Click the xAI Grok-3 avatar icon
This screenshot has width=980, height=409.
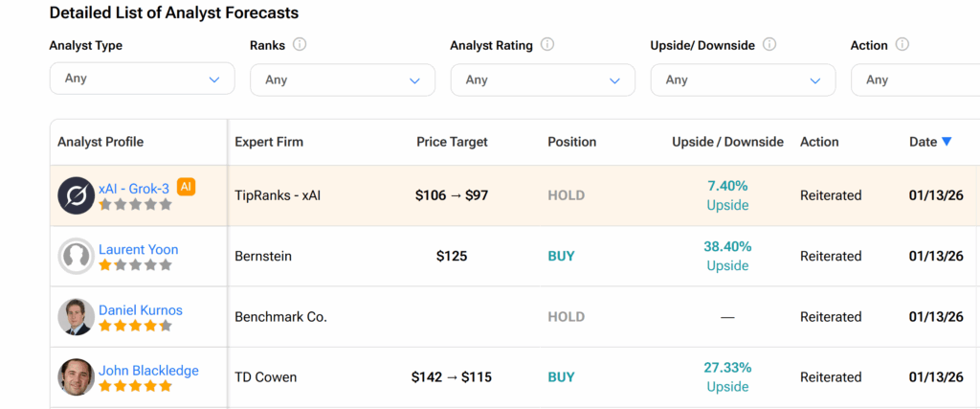tap(76, 195)
